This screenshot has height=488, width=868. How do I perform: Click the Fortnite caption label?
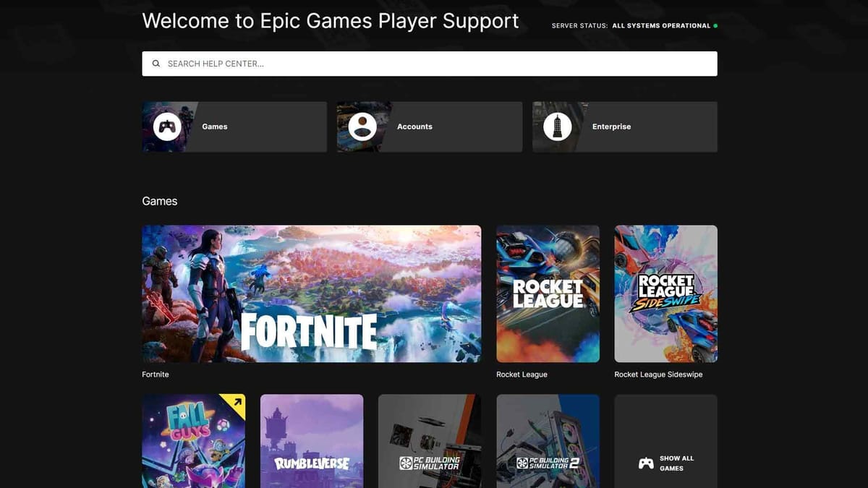[x=156, y=374]
